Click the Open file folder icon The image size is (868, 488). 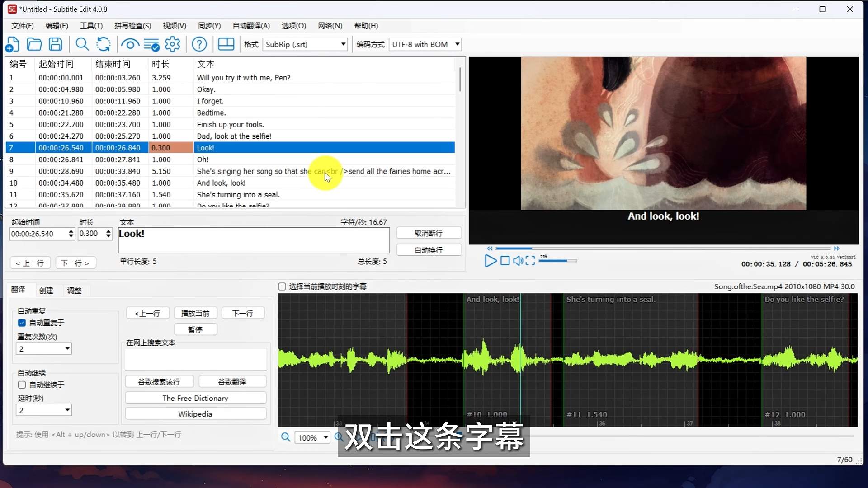click(x=34, y=44)
